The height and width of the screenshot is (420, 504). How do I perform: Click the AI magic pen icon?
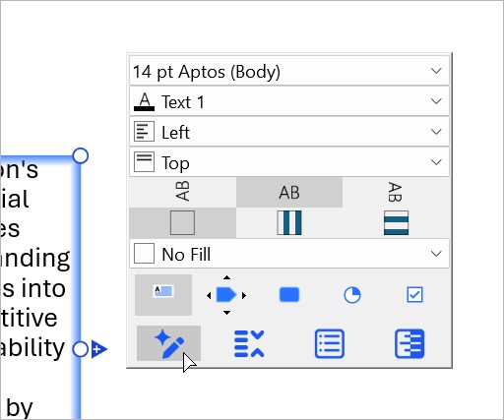[168, 343]
